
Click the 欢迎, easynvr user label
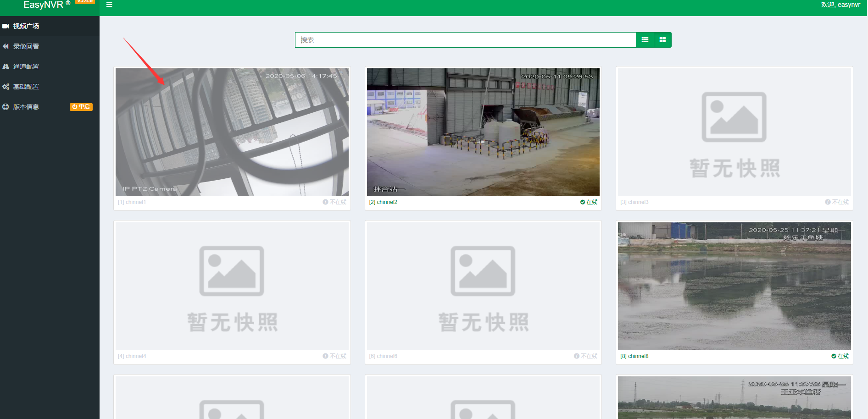tap(840, 5)
